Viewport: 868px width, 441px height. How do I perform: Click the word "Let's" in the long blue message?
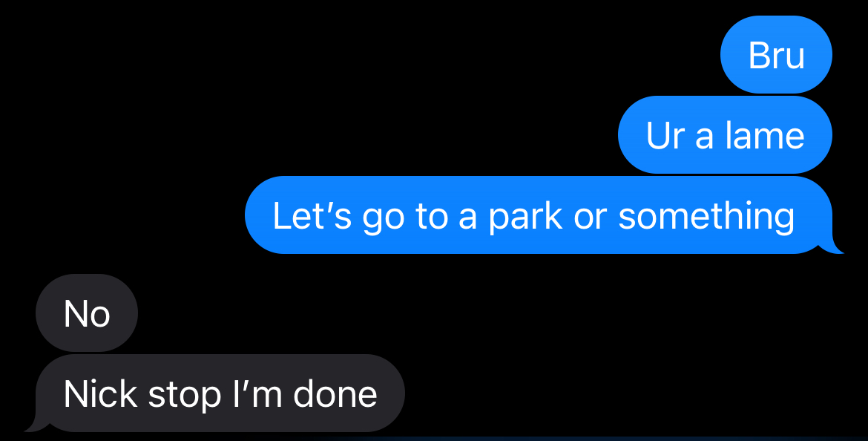[x=312, y=215]
